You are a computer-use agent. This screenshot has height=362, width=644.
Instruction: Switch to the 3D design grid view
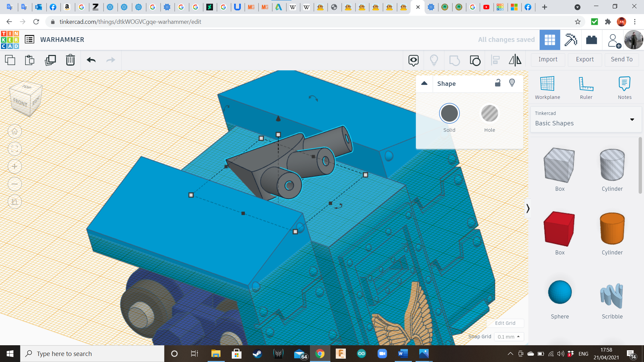550,40
